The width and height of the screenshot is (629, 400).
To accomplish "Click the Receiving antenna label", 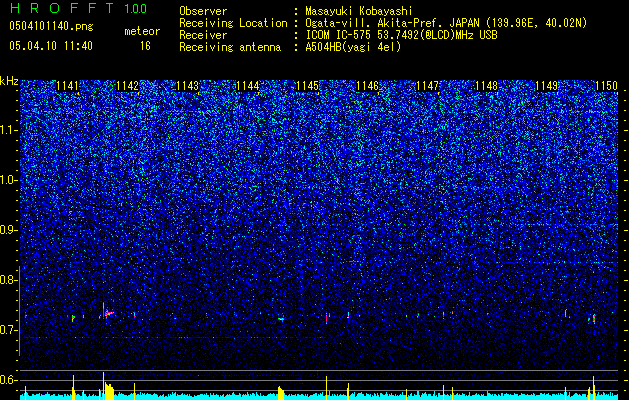I will [x=230, y=47].
